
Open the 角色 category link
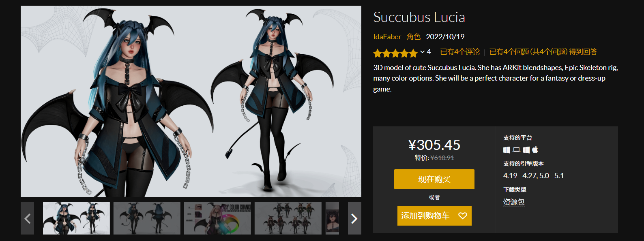[414, 37]
